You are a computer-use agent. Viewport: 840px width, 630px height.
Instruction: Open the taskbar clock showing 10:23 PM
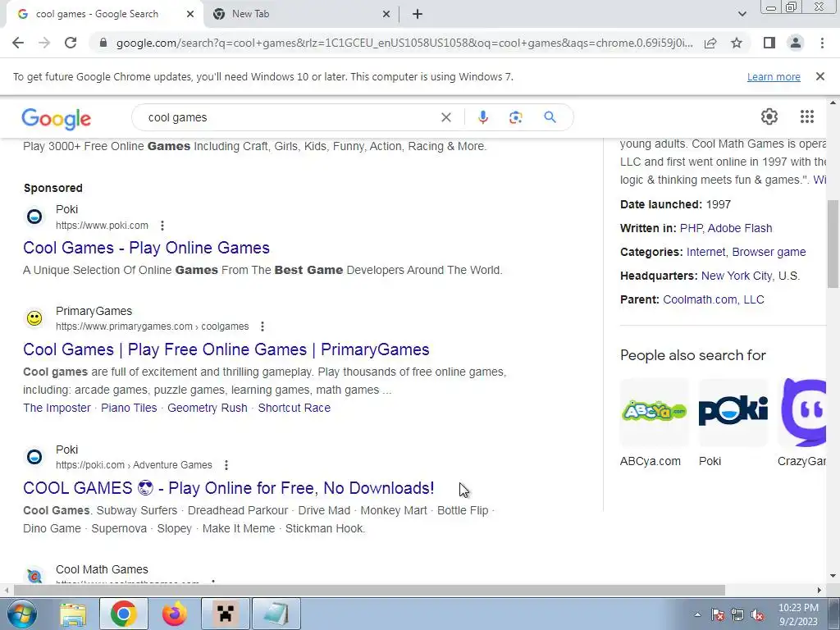(x=798, y=614)
